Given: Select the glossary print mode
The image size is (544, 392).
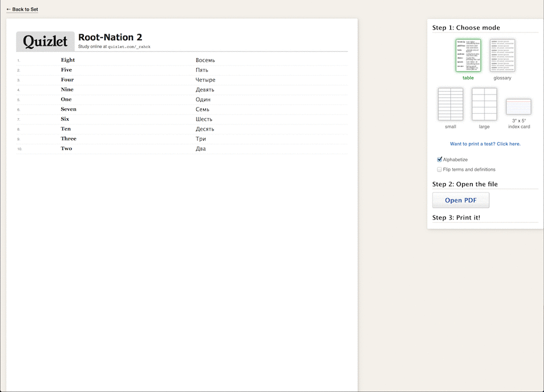Looking at the screenshot, I should 502,55.
